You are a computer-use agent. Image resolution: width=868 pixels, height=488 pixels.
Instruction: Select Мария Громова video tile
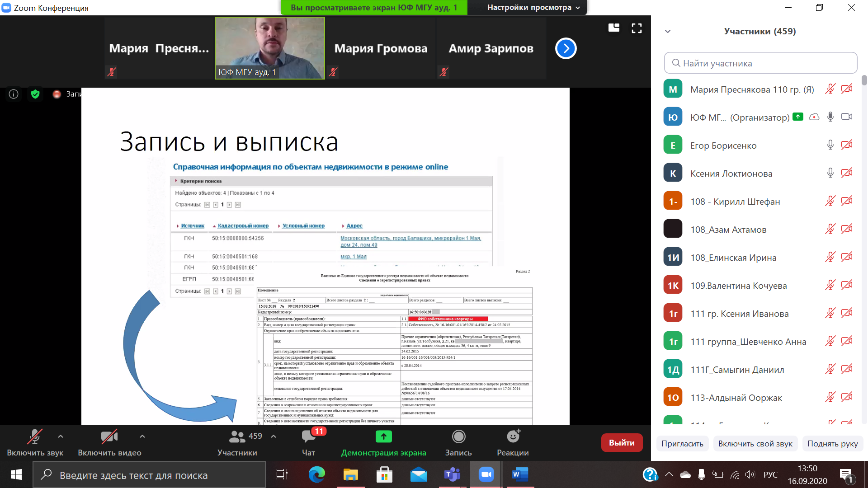tap(381, 48)
